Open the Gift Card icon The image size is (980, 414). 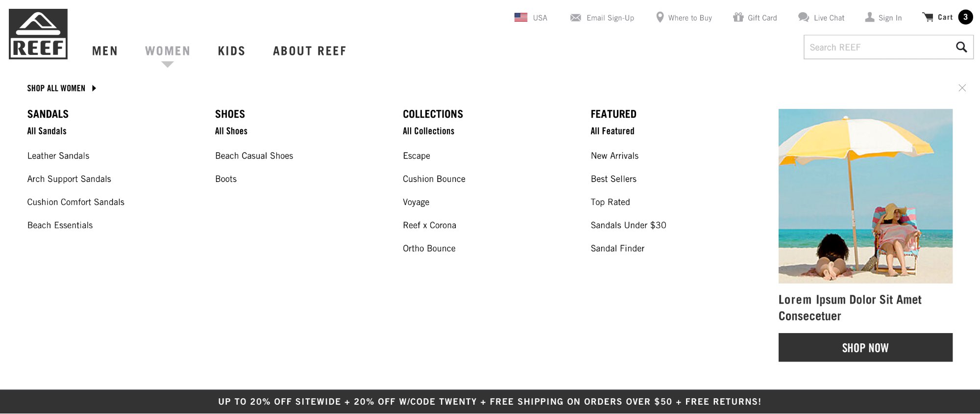pos(738,17)
